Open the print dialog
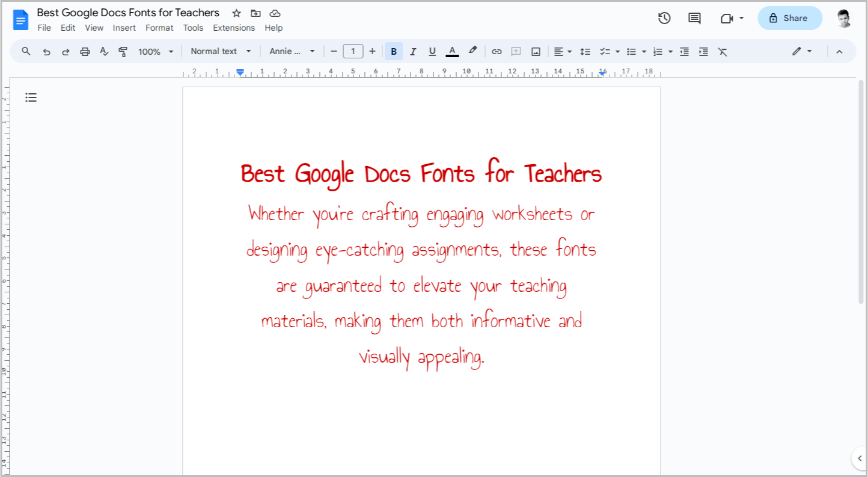868x477 pixels. point(85,51)
